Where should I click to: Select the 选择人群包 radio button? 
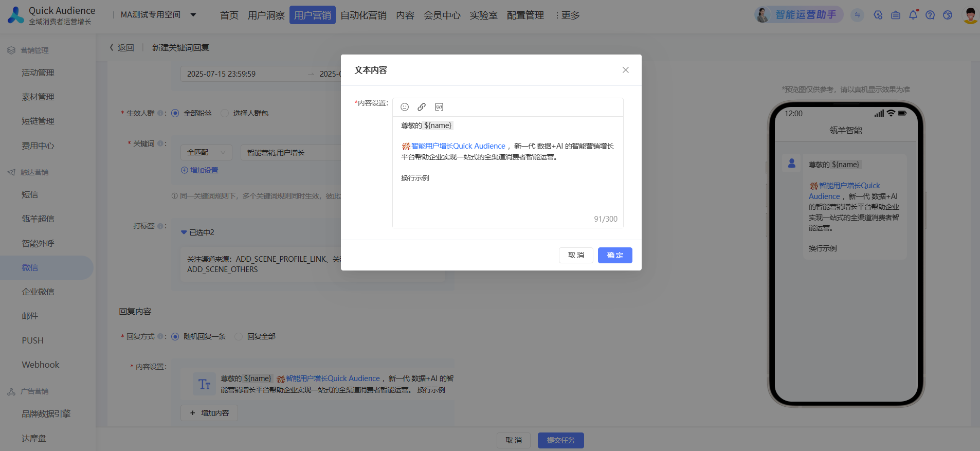pos(224,113)
